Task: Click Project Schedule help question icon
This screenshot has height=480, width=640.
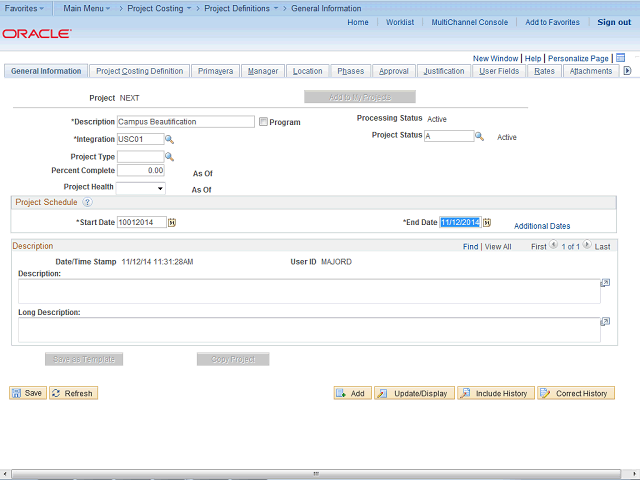Action: point(87,202)
